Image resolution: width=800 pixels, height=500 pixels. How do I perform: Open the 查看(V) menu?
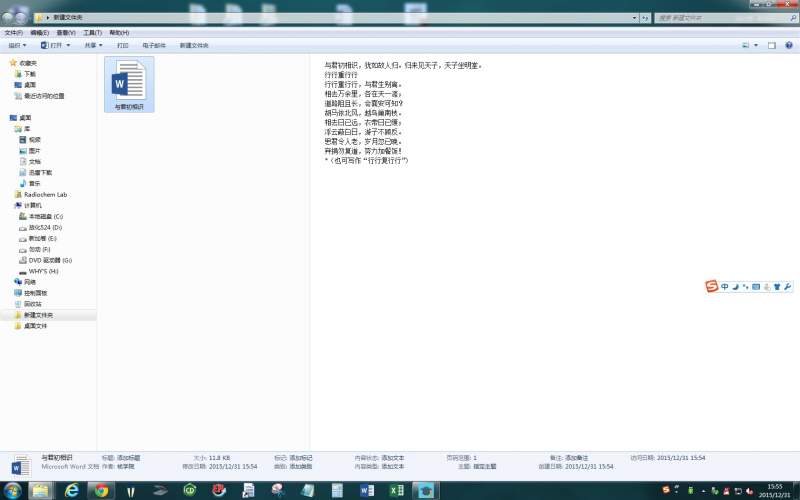(66, 33)
